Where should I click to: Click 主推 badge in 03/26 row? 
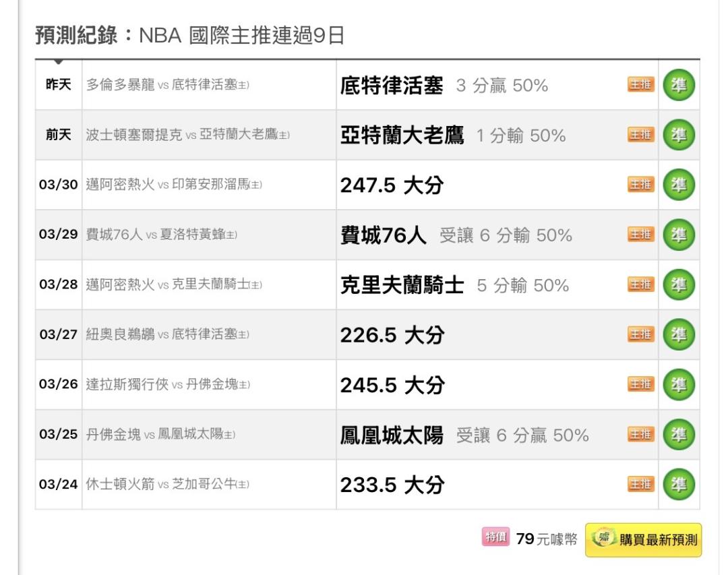[x=641, y=384]
